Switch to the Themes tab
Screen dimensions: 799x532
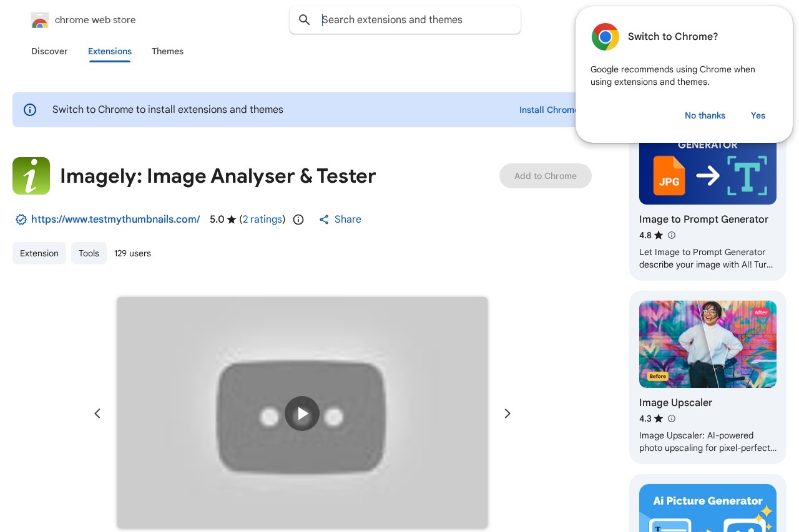pos(167,51)
